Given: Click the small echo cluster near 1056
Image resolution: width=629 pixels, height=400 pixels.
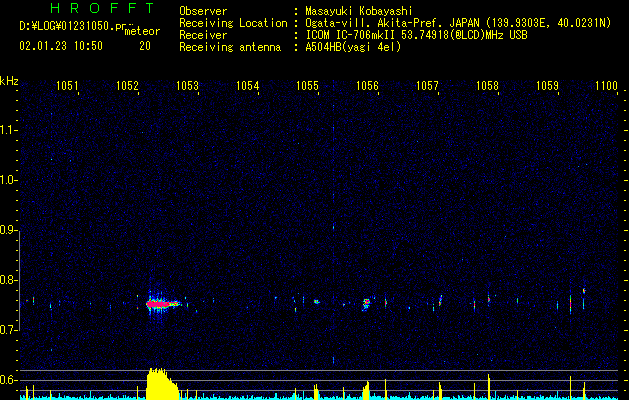Looking at the screenshot, I should pyautogui.click(x=366, y=304).
